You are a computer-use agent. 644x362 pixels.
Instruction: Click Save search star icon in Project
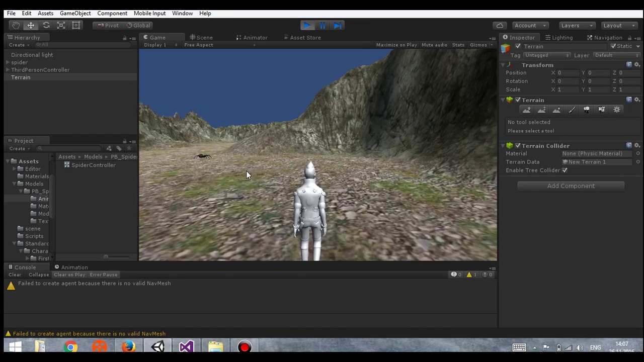129,148
